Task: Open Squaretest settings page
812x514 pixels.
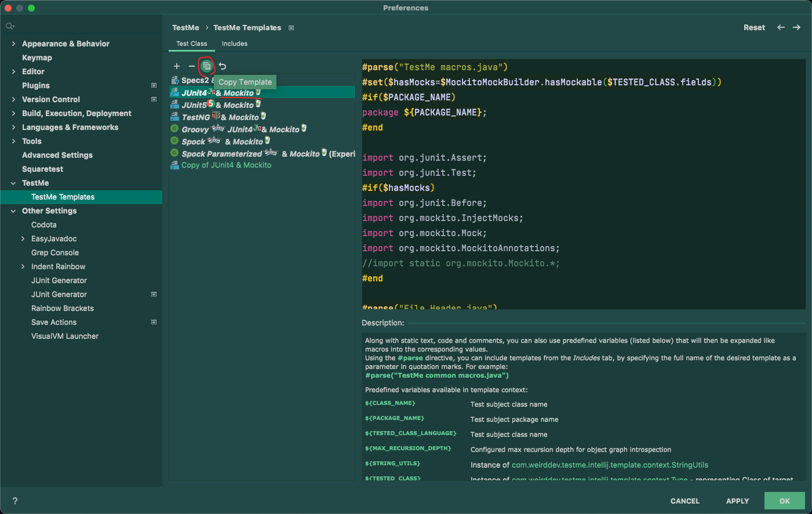Action: 42,169
